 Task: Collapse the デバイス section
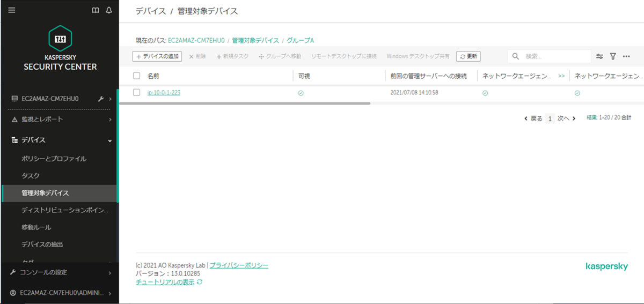pyautogui.click(x=110, y=140)
